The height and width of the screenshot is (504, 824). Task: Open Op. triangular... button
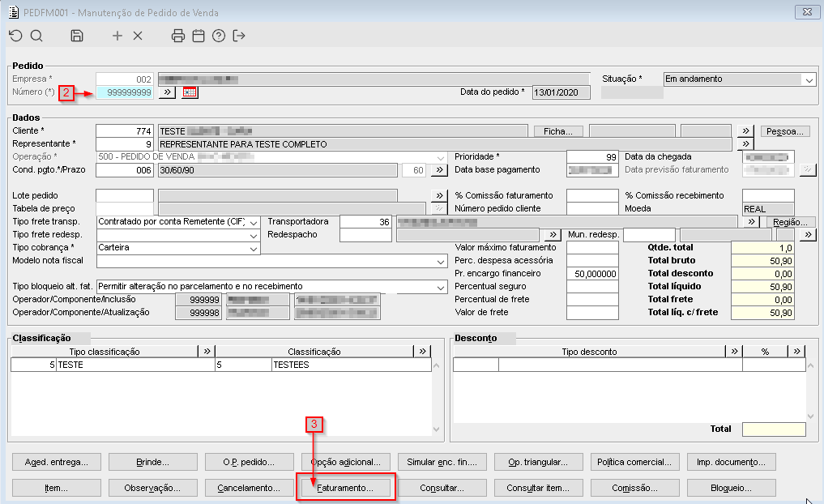point(538,462)
